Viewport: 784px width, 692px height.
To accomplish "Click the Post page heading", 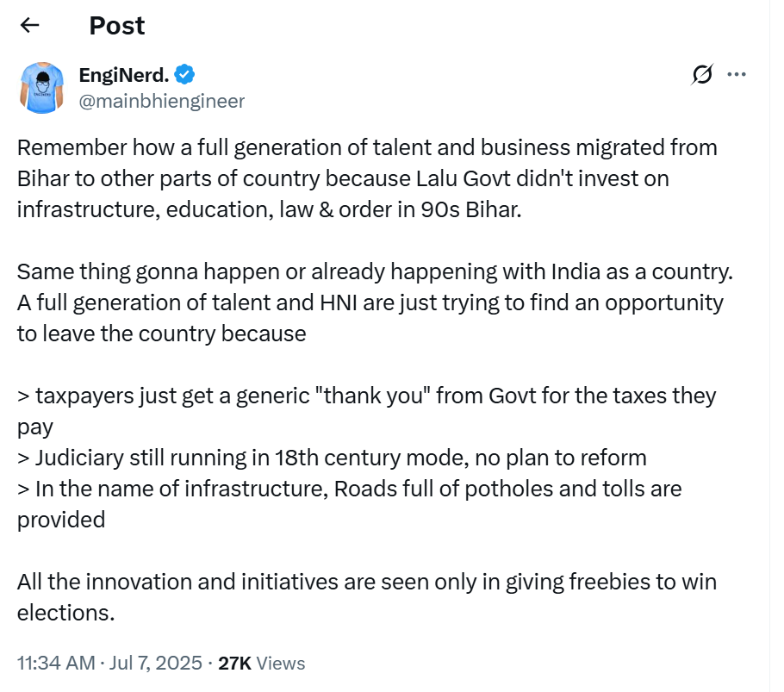I will pyautogui.click(x=117, y=26).
